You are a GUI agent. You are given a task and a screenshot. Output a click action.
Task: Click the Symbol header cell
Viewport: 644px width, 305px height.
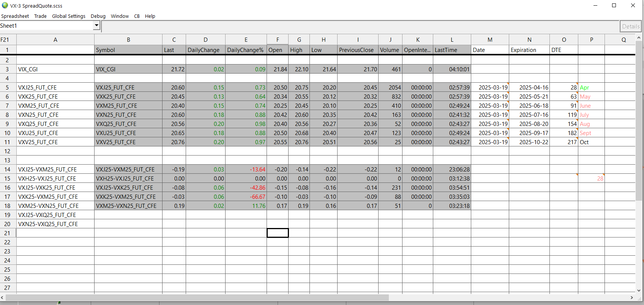pos(128,50)
